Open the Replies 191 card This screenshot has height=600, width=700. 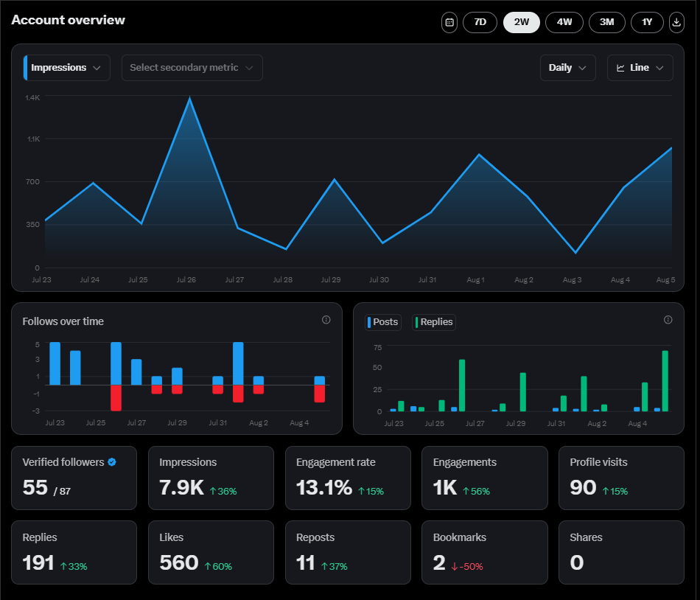point(74,552)
